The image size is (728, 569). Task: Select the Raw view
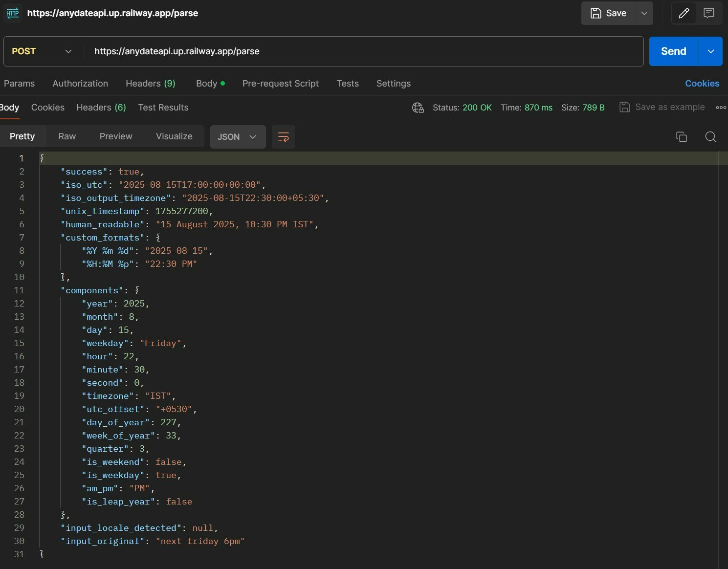click(67, 136)
